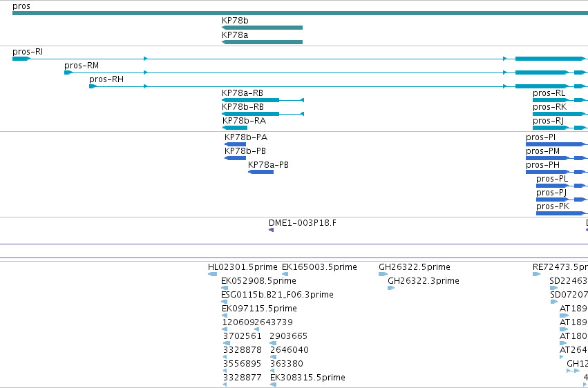Select the DME1-003P18.F marker

(x=271, y=230)
